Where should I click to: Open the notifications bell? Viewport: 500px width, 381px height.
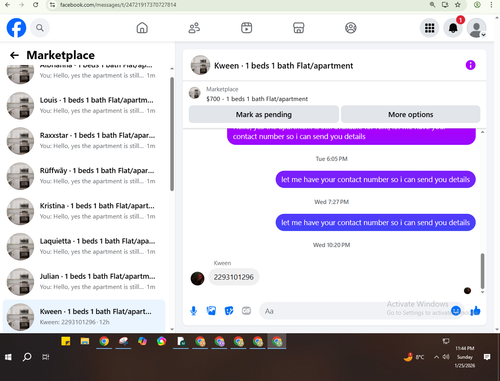pyautogui.click(x=453, y=28)
